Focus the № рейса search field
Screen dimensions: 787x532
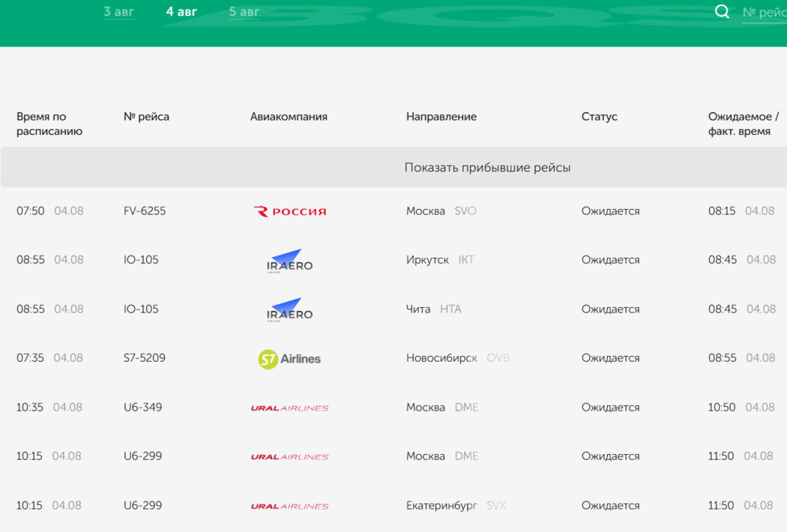(765, 13)
